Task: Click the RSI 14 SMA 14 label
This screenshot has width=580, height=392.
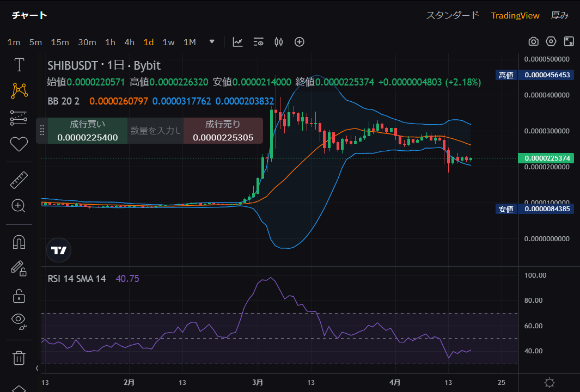Action: click(x=77, y=278)
